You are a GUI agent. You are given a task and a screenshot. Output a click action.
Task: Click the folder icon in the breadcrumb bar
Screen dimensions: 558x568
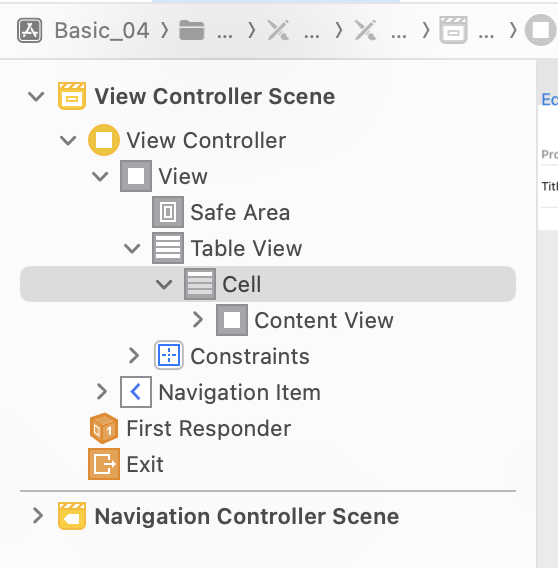[x=192, y=30]
